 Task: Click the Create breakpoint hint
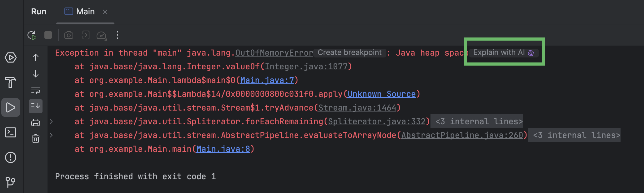tap(350, 53)
